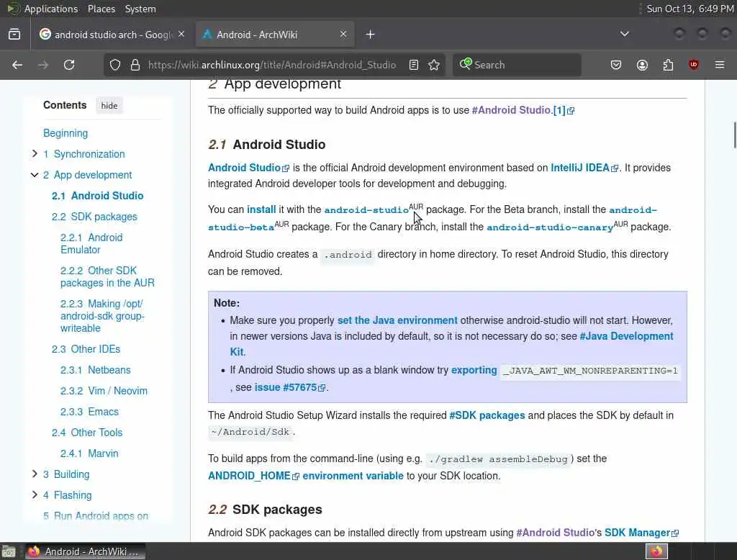This screenshot has height=560, width=737.
Task: Follow the install link in the paragraph
Action: pyautogui.click(x=261, y=209)
